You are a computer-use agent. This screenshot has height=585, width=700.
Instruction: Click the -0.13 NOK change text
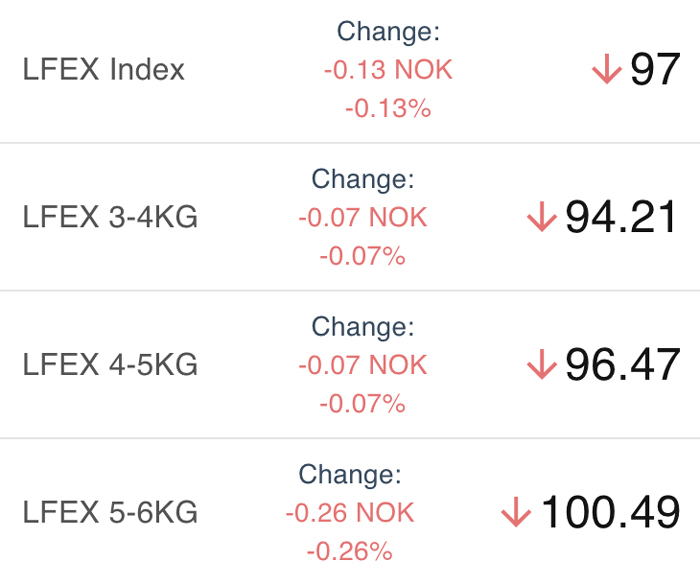388,70
